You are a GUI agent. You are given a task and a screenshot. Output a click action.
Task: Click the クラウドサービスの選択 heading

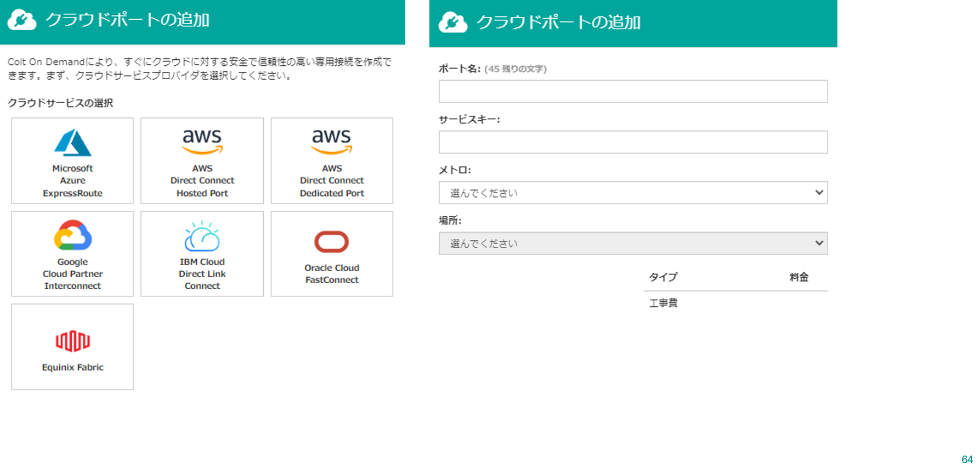pyautogui.click(x=60, y=103)
